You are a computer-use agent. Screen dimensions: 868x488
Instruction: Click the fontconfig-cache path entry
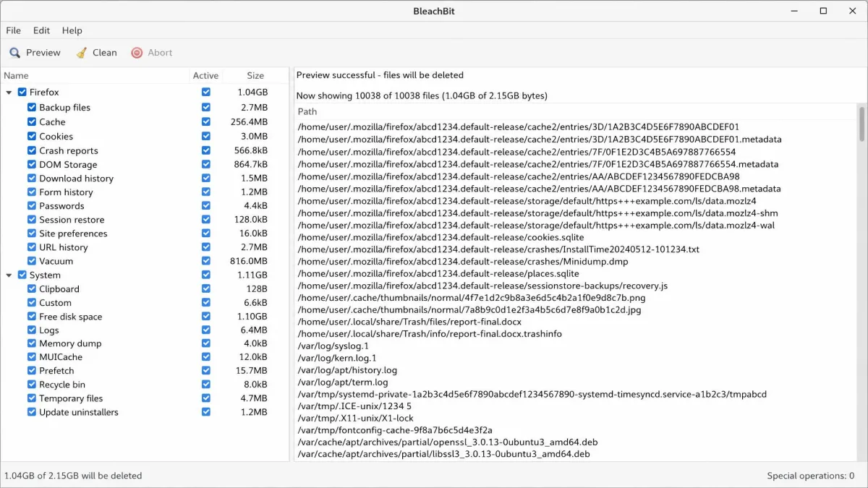395,431
